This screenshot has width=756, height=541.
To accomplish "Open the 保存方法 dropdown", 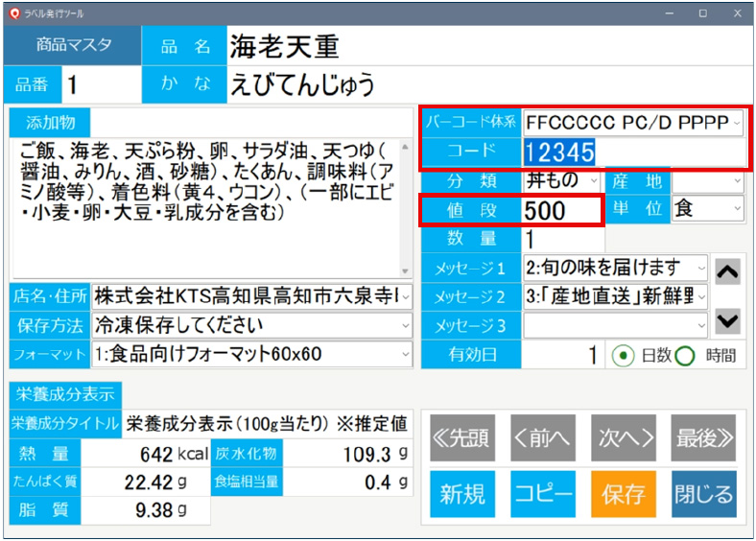I will (x=404, y=325).
